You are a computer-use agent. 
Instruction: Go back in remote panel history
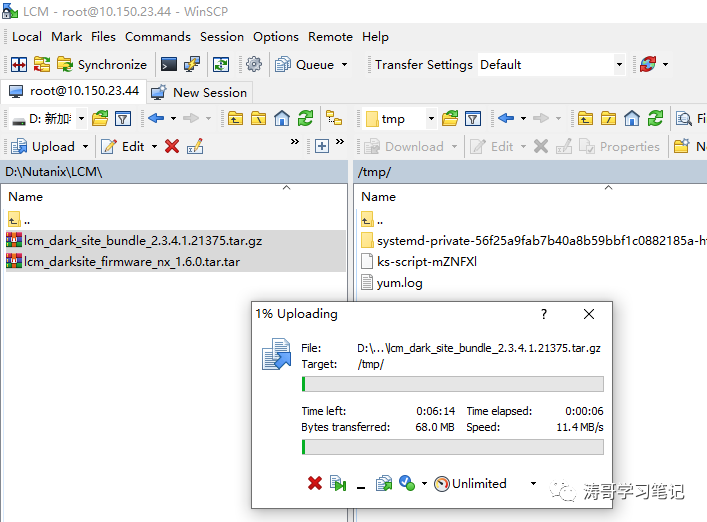506,119
